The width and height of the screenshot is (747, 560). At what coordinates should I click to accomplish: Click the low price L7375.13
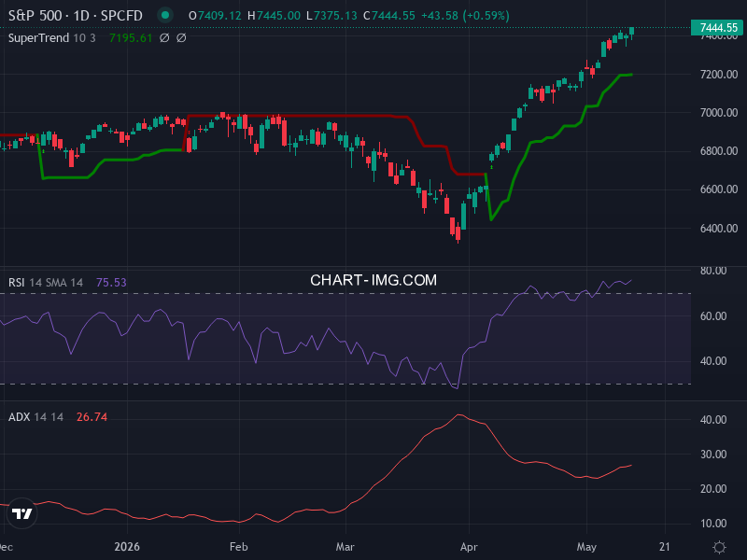331,16
